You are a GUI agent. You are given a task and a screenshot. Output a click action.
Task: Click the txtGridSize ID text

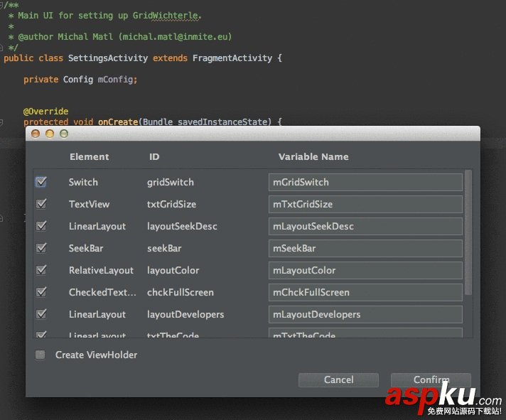[172, 204]
